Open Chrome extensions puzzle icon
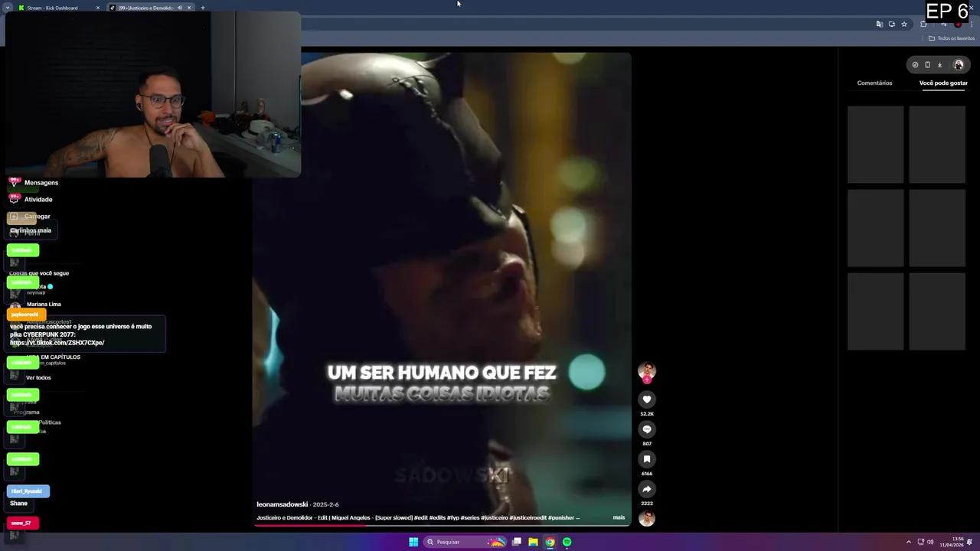This screenshot has height=551, width=980. (x=923, y=24)
